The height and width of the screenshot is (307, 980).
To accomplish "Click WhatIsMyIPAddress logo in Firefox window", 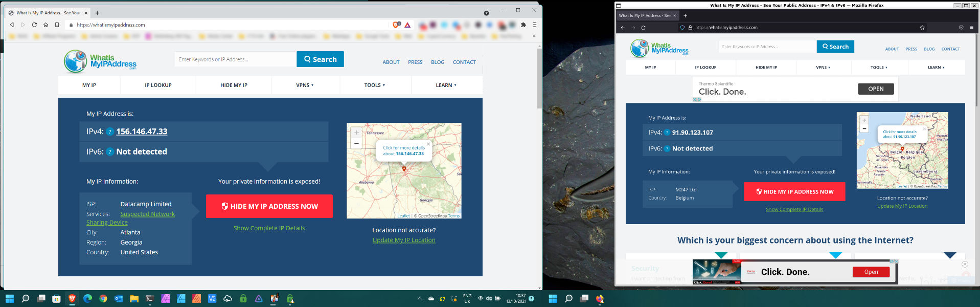I will (x=659, y=48).
